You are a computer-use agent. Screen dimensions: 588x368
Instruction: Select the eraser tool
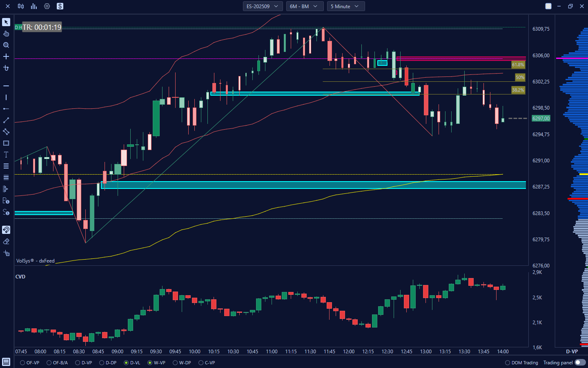[6, 242]
